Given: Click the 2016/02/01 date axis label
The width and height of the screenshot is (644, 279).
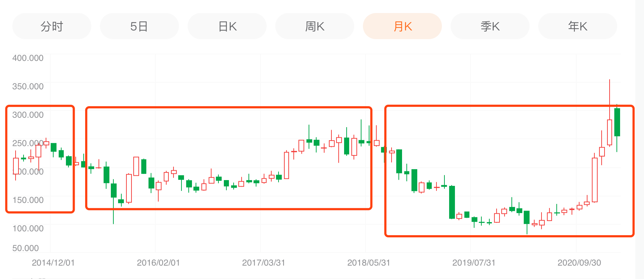Looking at the screenshot, I should coord(158,263).
